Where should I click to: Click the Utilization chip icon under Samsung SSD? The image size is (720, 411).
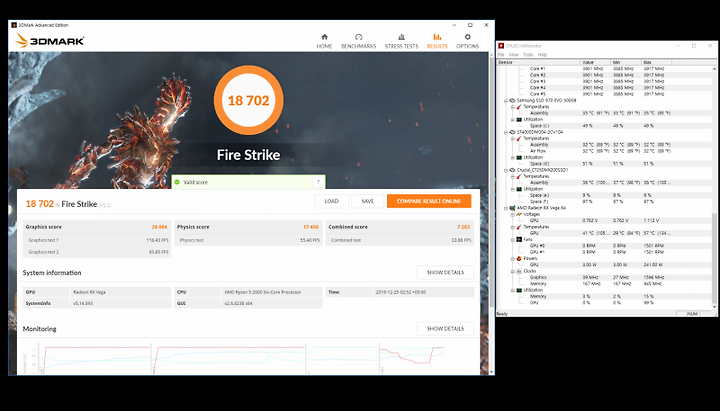pyautogui.click(x=519, y=119)
